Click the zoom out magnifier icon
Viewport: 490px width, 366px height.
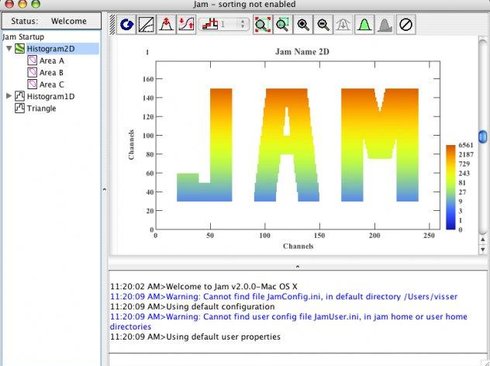point(323,24)
